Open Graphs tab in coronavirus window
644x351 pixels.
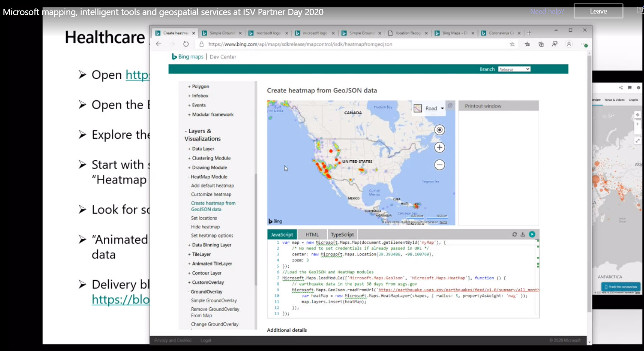pos(634,100)
